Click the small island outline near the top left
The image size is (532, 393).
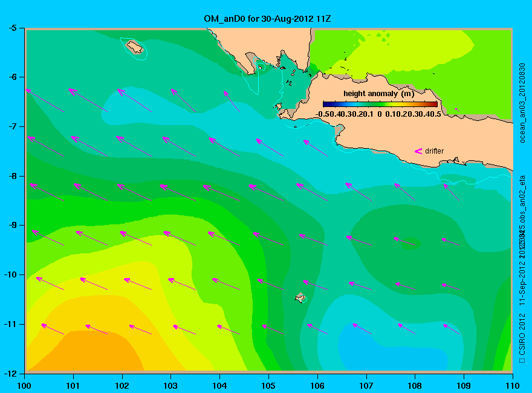point(135,47)
